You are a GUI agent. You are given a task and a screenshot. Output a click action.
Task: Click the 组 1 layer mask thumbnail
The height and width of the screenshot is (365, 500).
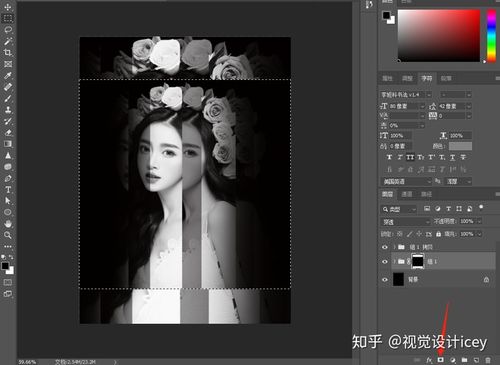click(418, 261)
